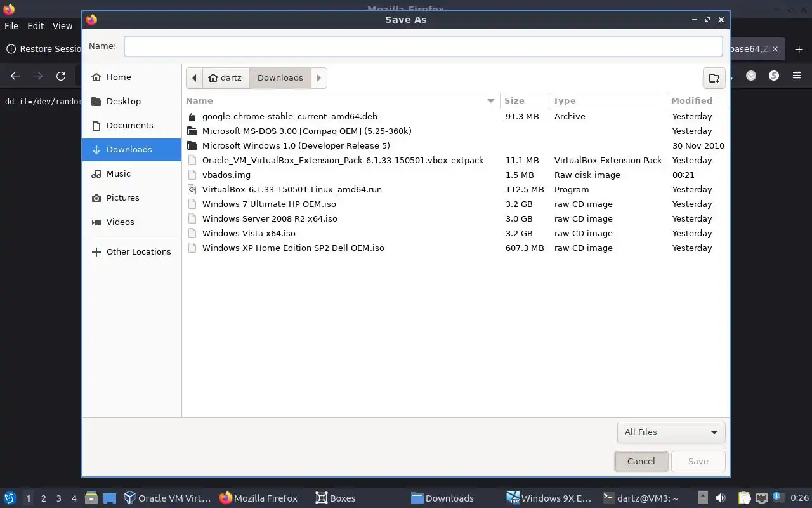
Task: Select google-chrome-stable_current_amd64.deb file
Action: point(455,116)
